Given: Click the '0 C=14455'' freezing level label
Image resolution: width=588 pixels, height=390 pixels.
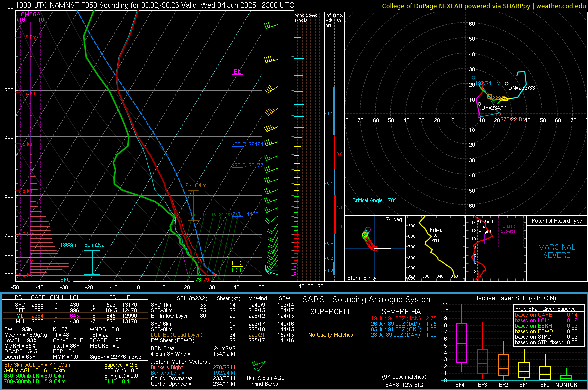Looking at the screenshot, I should click(x=246, y=214).
